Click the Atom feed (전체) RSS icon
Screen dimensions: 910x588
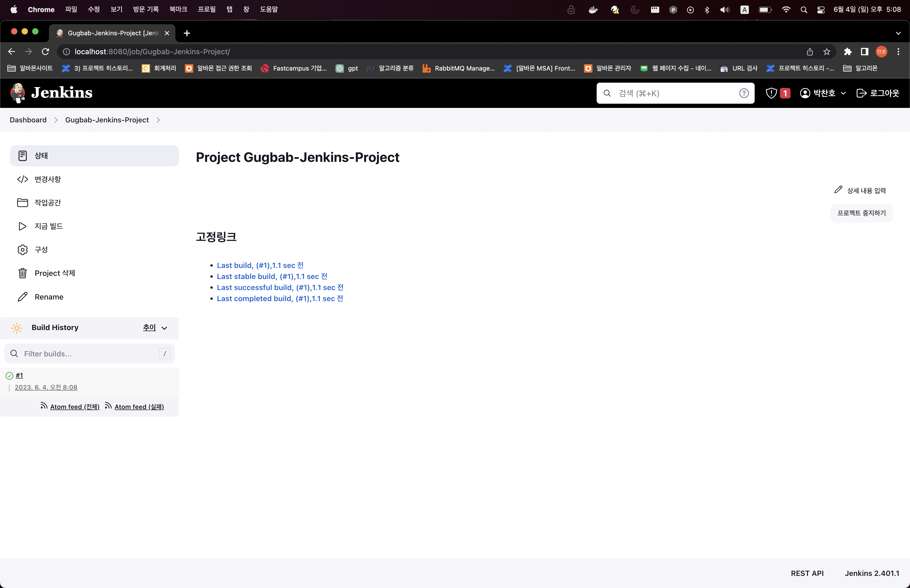coord(44,406)
